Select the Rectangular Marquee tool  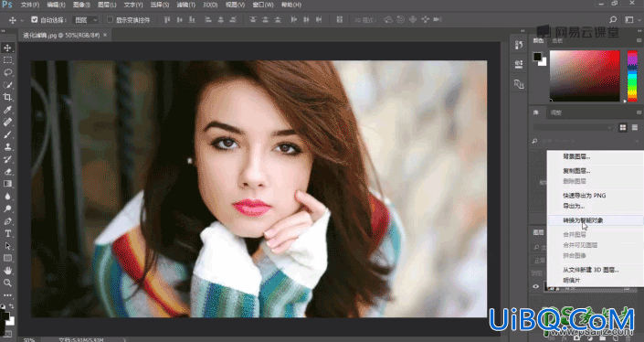coord(7,60)
